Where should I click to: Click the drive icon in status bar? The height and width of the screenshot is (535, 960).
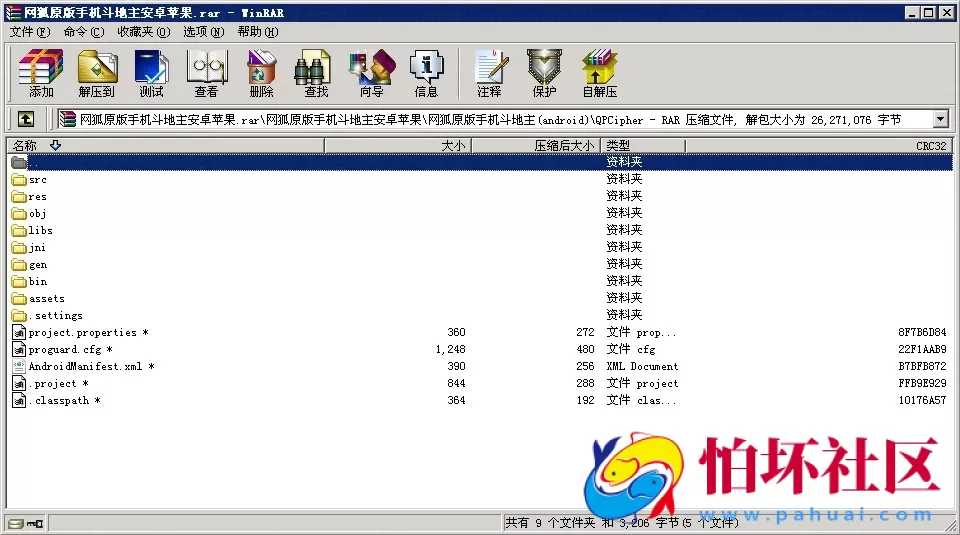point(16,524)
